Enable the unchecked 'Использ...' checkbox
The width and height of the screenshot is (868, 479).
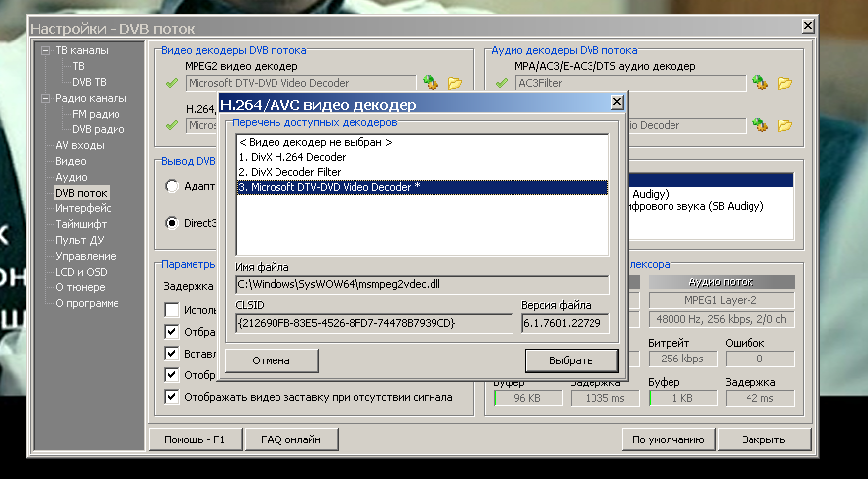tap(172, 310)
